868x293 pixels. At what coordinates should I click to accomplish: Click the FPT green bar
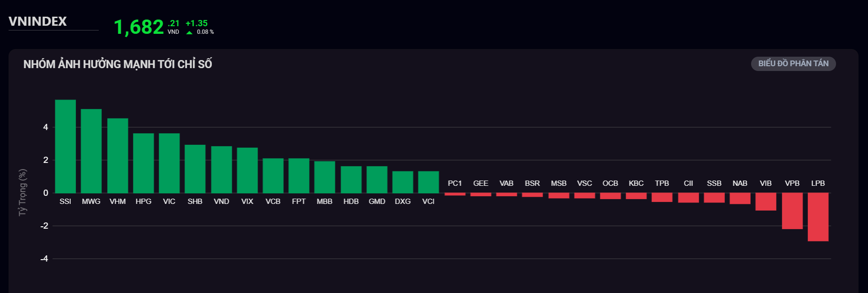299,175
